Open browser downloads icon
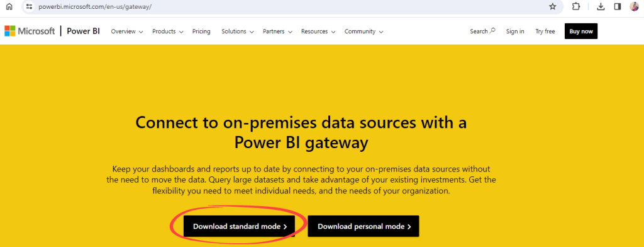This screenshot has width=644, height=247. [601, 6]
